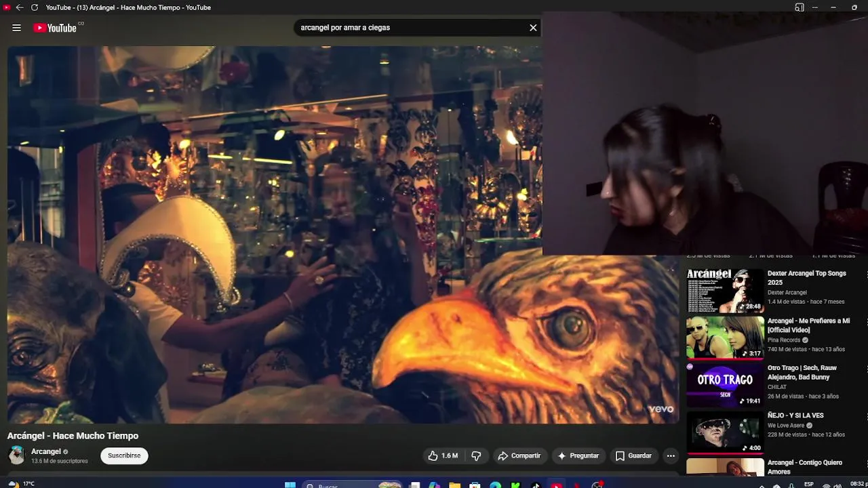Viewport: 868px width, 488px height.
Task: Open the ÑEJO - Y SI LA VES thumbnail
Action: 725,432
